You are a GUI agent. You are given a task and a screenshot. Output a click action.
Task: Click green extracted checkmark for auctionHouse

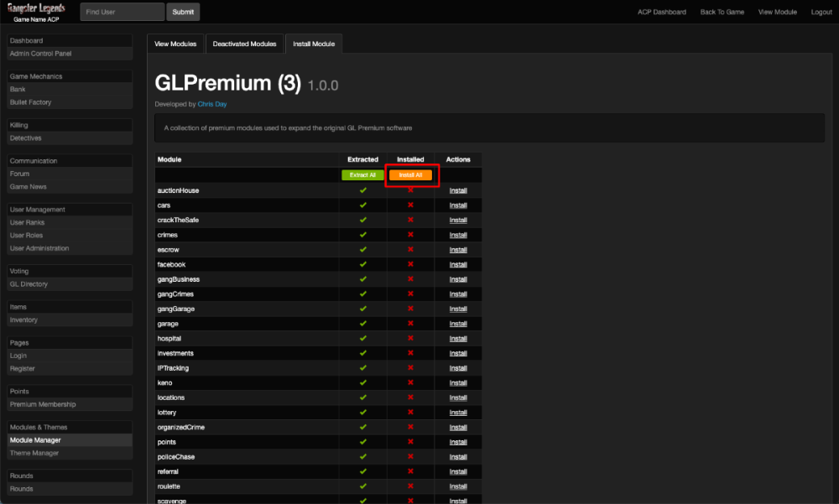[x=363, y=190]
